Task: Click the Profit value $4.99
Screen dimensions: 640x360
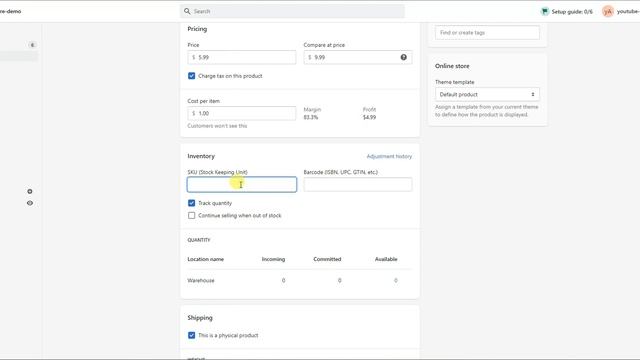Action: [369, 118]
